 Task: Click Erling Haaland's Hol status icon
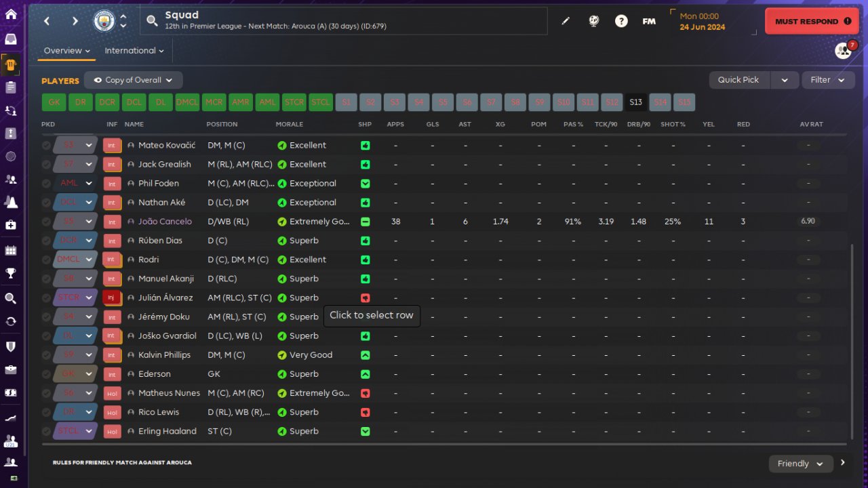112,431
